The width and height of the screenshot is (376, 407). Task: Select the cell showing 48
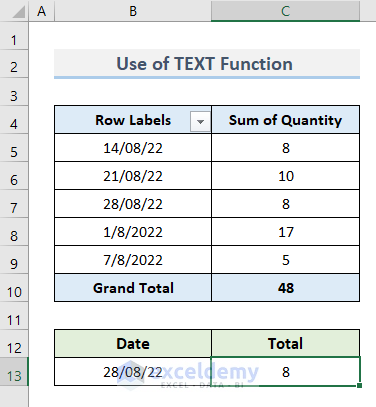pyautogui.click(x=286, y=288)
